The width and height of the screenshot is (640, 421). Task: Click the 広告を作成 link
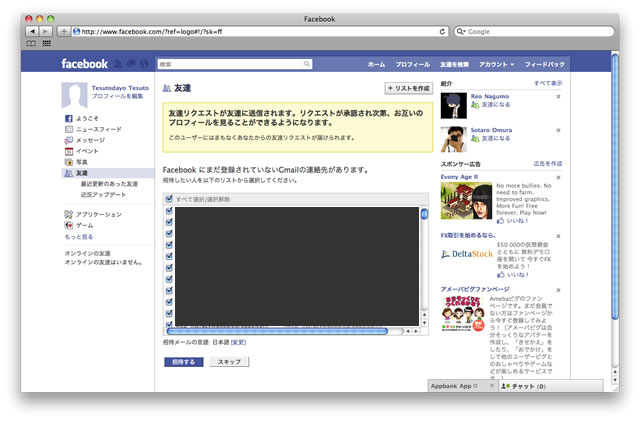(548, 164)
